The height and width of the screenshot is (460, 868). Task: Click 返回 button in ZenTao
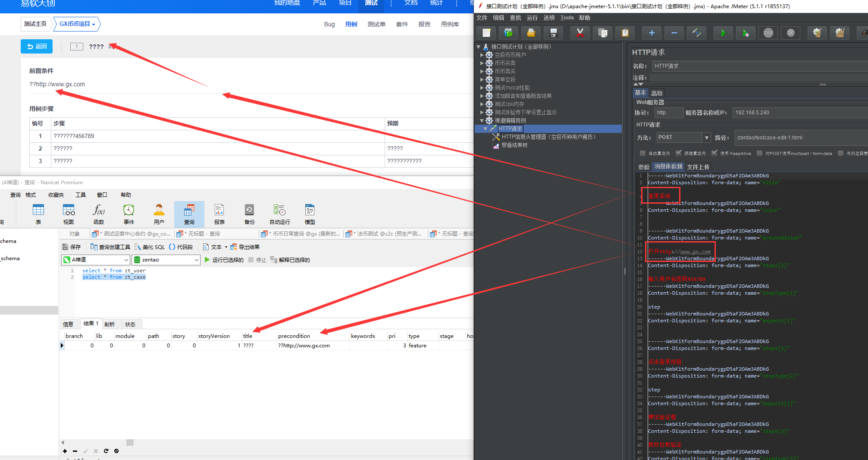(37, 47)
